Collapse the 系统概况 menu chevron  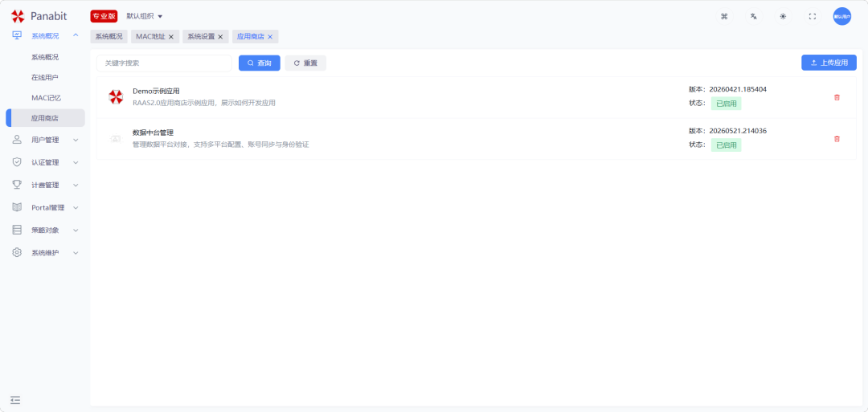coord(76,35)
